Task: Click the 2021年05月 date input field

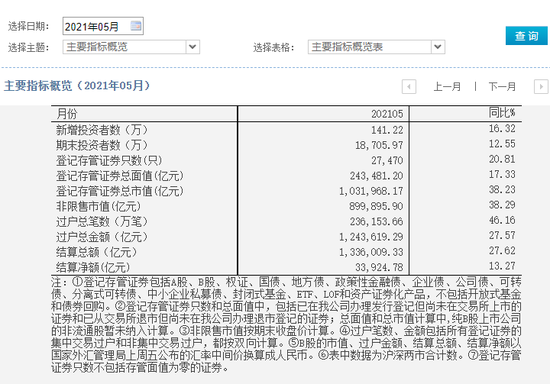Action: (103, 26)
